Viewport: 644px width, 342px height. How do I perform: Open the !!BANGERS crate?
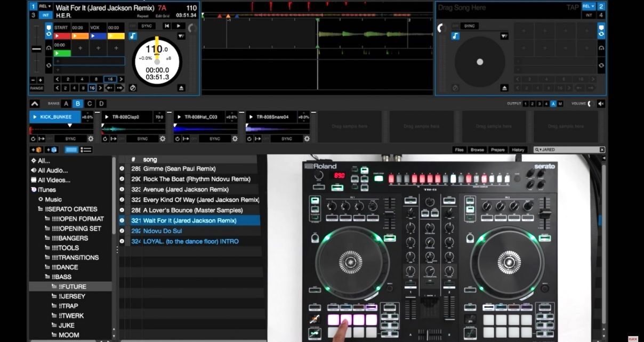pos(70,238)
